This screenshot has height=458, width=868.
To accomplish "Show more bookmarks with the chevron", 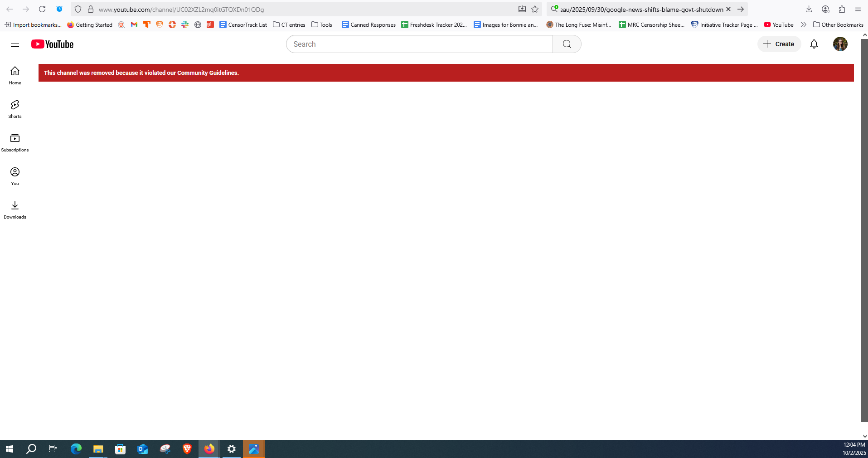I will tap(803, 24).
